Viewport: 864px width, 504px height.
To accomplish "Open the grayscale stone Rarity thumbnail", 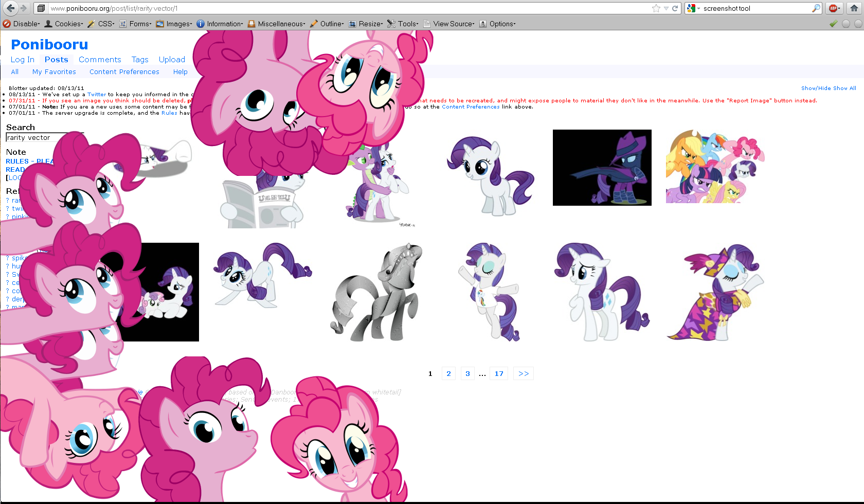I will point(376,292).
